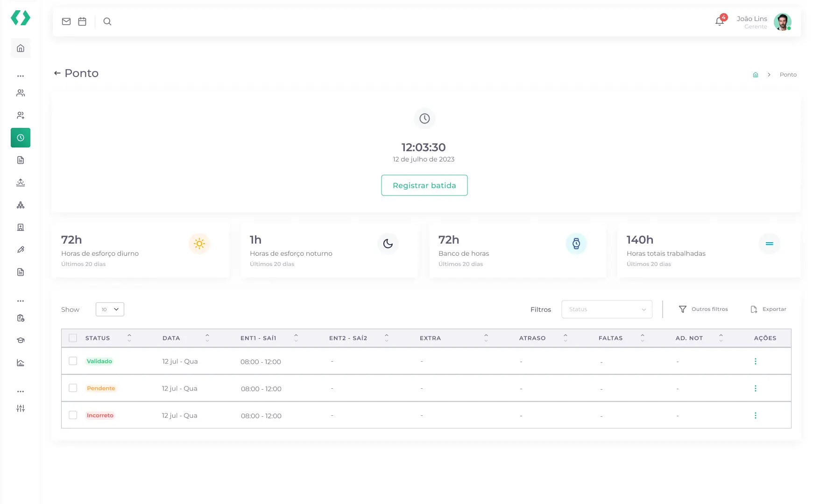Image resolution: width=813 pixels, height=504 pixels.
Task: Click the equals icon on total hours card
Action: pos(770,244)
